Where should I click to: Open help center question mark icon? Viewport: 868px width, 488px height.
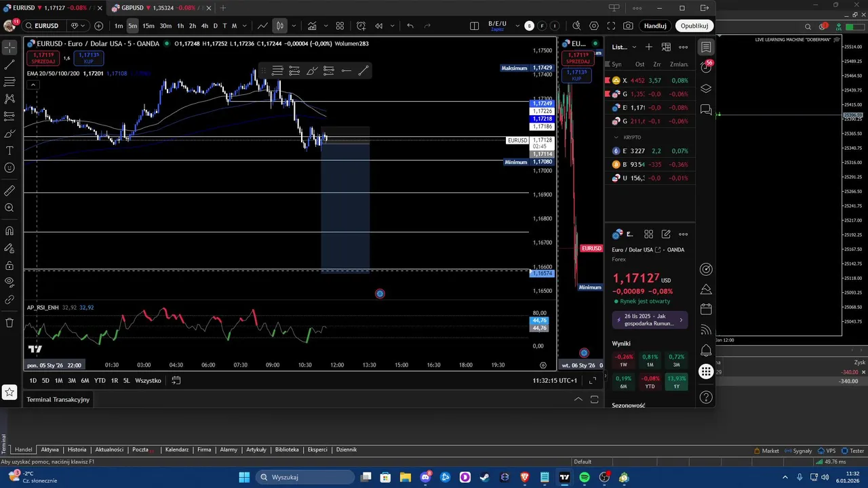pos(706,397)
